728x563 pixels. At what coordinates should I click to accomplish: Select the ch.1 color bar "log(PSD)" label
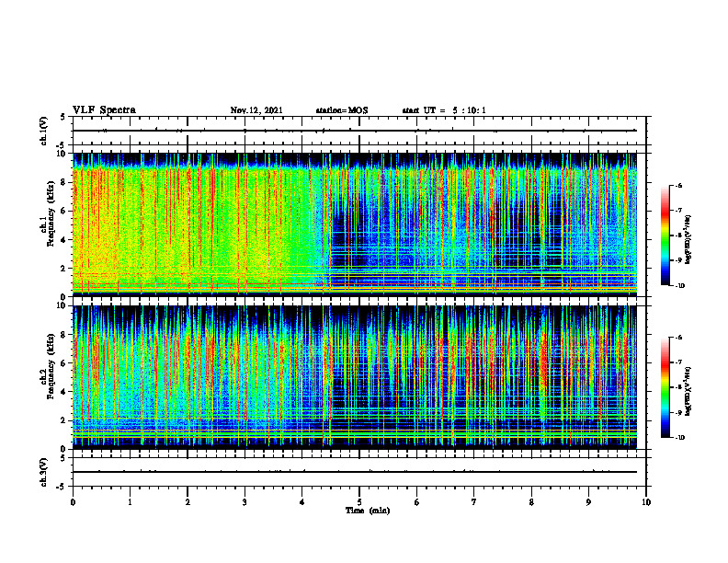(x=688, y=240)
